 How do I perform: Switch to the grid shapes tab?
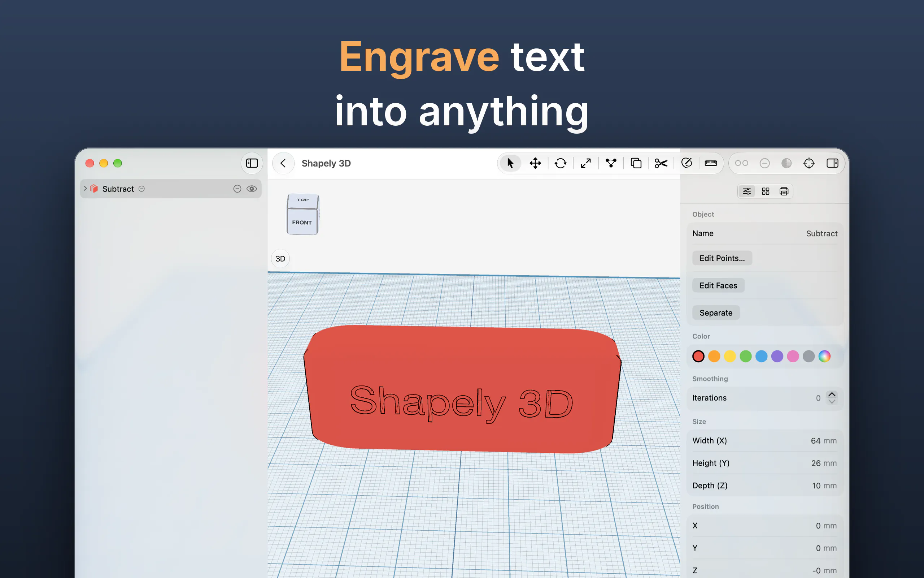[x=766, y=191]
